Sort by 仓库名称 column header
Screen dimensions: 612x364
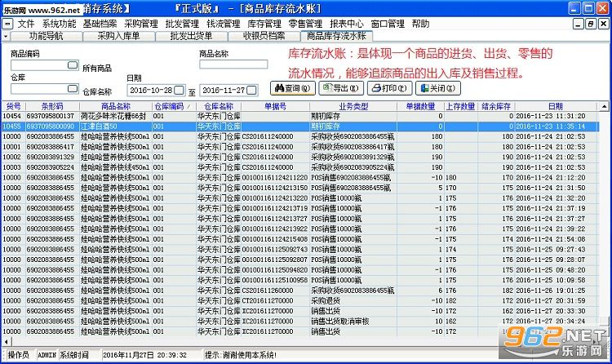tap(219, 106)
